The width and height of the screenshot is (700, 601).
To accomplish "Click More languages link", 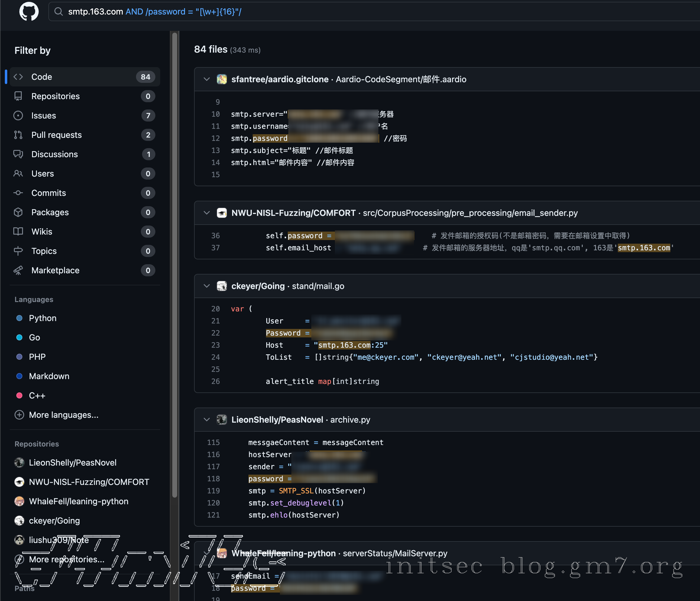I will click(63, 415).
